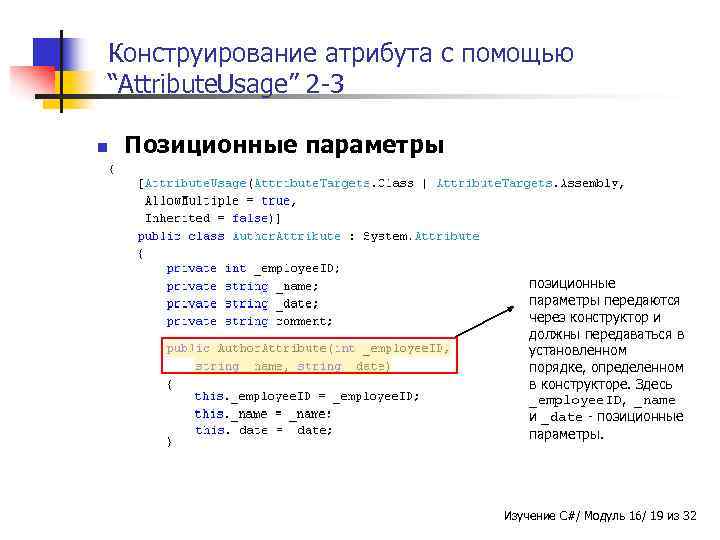Click 'System.Attribute' base class text

(421, 236)
